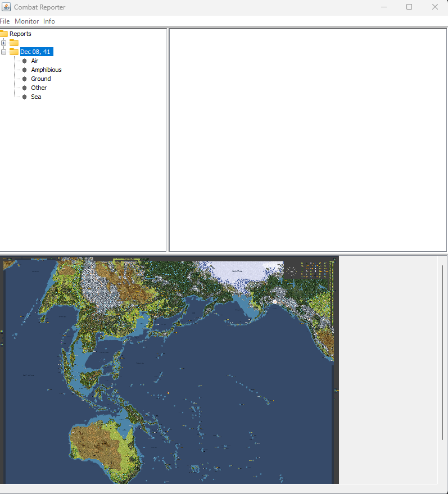Click the vertical scrollbar beside the map

tap(442, 352)
